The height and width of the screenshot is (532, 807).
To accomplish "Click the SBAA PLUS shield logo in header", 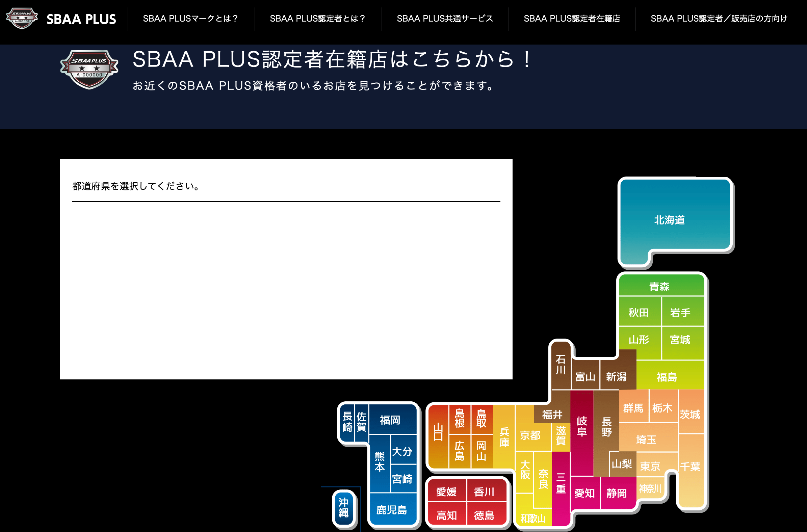I will pyautogui.click(x=22, y=18).
